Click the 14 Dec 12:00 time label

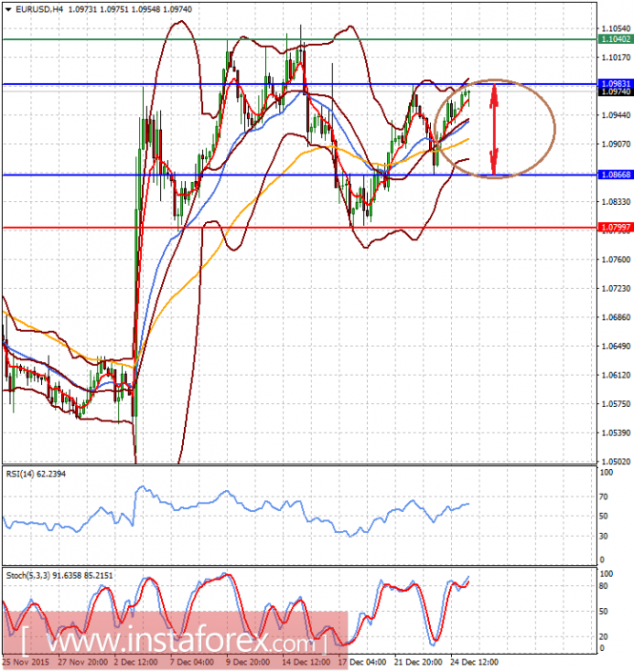pos(306,662)
